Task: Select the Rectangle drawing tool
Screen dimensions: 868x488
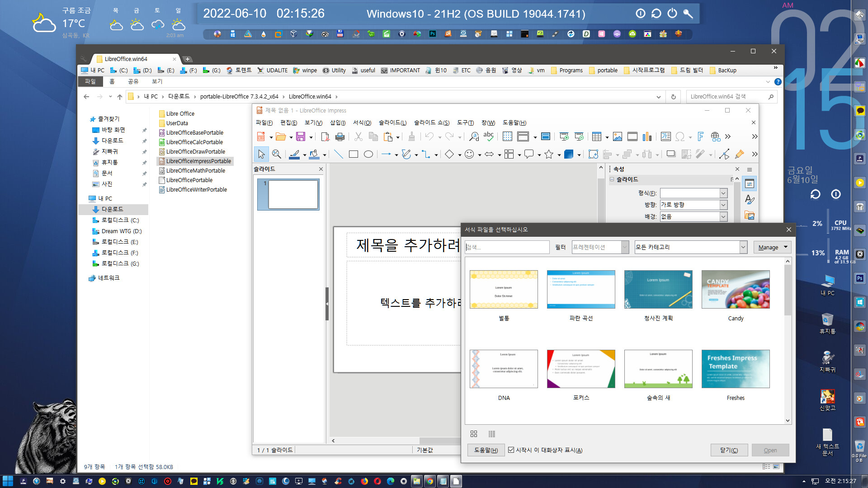Action: click(354, 155)
